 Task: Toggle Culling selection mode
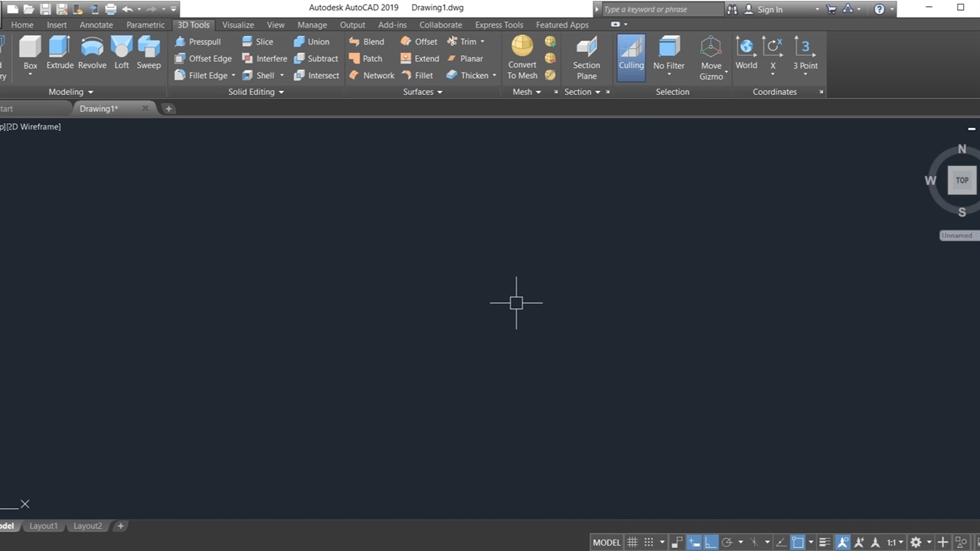(x=631, y=54)
